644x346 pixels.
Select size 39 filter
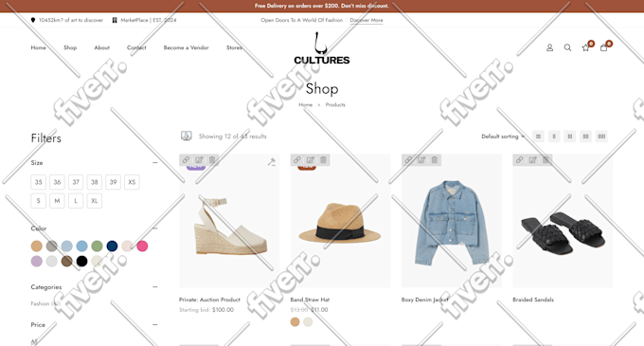coord(113,182)
